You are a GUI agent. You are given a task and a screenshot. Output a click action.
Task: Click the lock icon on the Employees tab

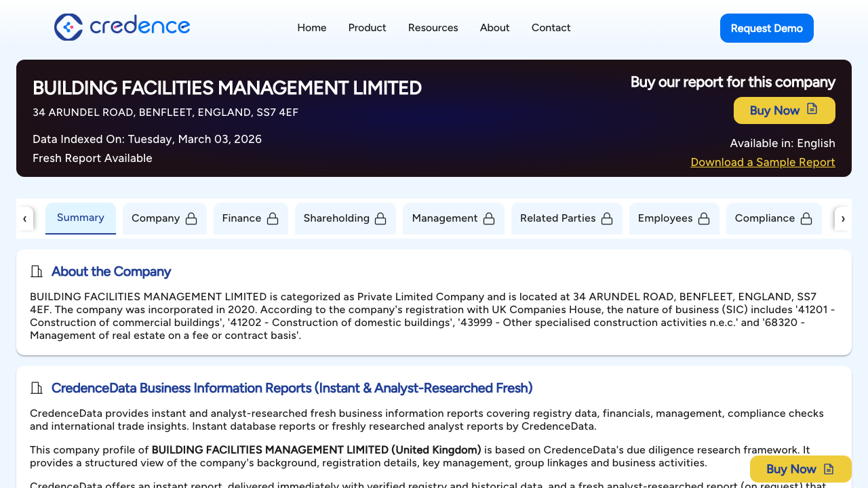coord(707,218)
